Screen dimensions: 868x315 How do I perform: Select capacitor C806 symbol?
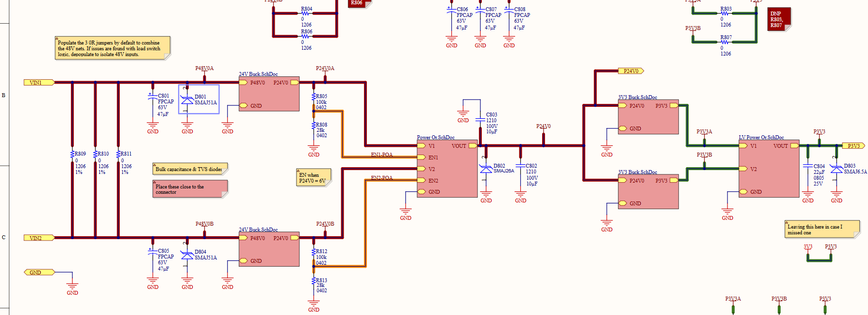point(451,12)
